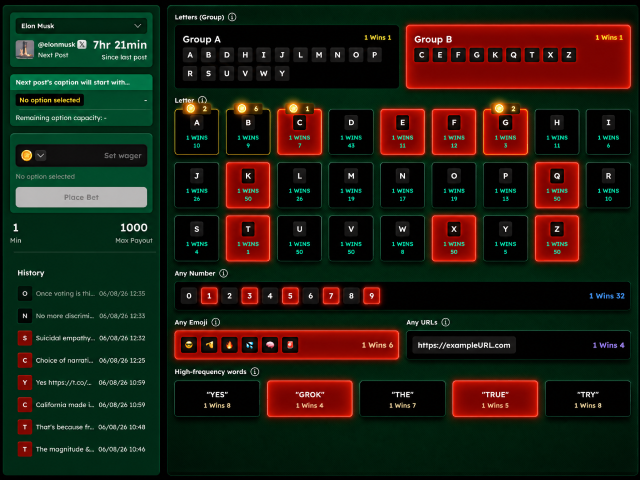Click coin badge above letter B card
The height and width of the screenshot is (480, 640).
(x=248, y=109)
